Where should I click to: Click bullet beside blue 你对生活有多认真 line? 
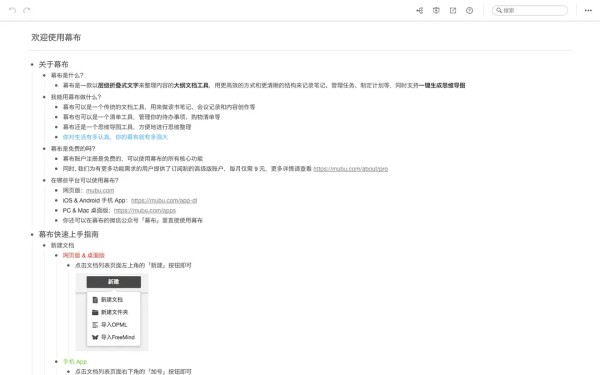[x=57, y=137]
